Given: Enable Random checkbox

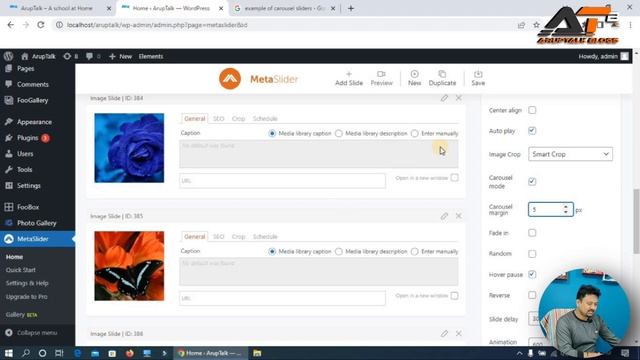Looking at the screenshot, I should [x=532, y=254].
